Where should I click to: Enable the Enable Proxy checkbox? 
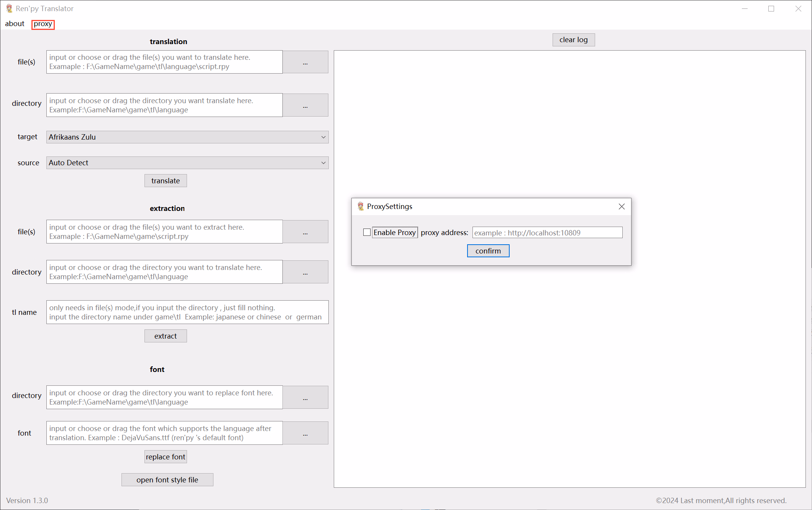(367, 232)
